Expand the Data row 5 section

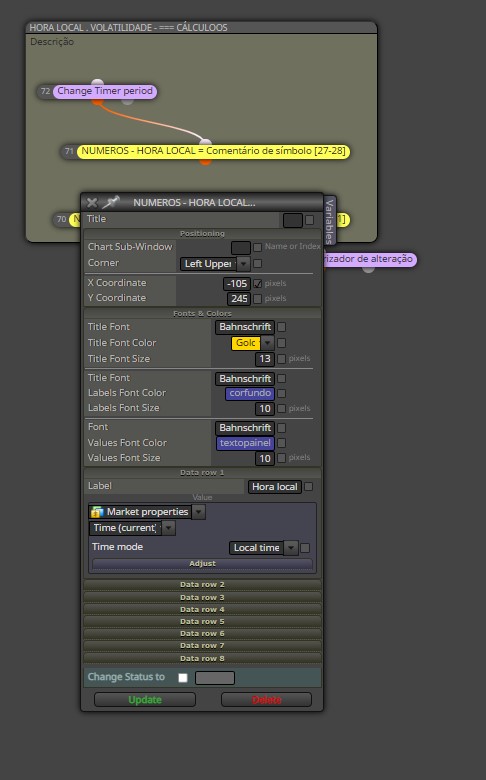tap(202, 621)
